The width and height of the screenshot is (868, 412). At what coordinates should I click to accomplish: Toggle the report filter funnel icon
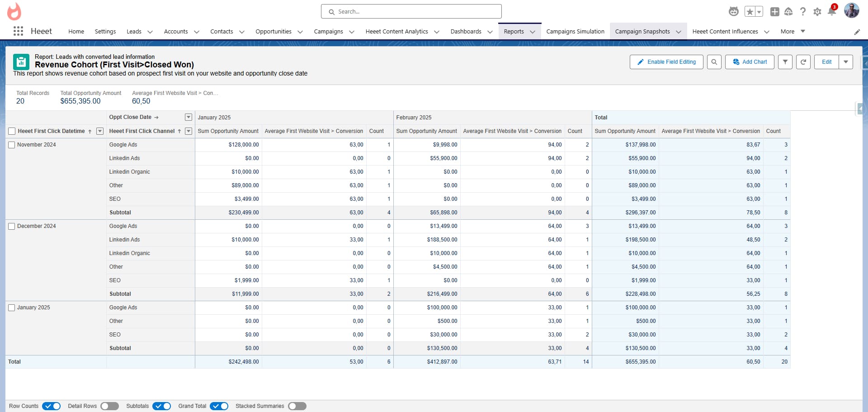pos(785,62)
